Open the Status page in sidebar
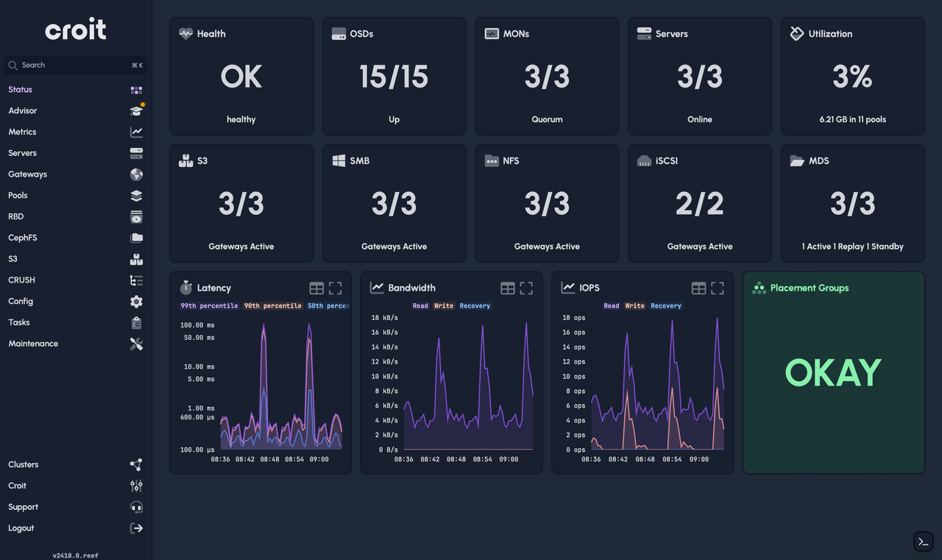Image resolution: width=942 pixels, height=560 pixels. [75, 90]
